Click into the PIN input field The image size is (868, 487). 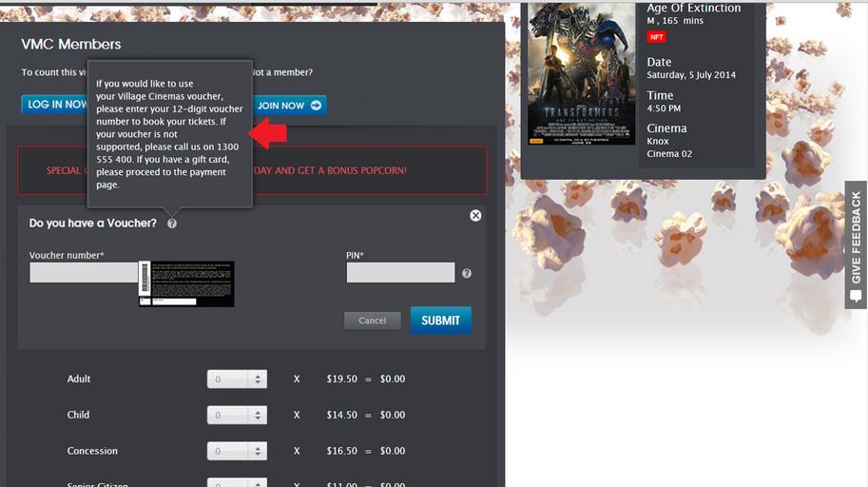click(x=400, y=273)
